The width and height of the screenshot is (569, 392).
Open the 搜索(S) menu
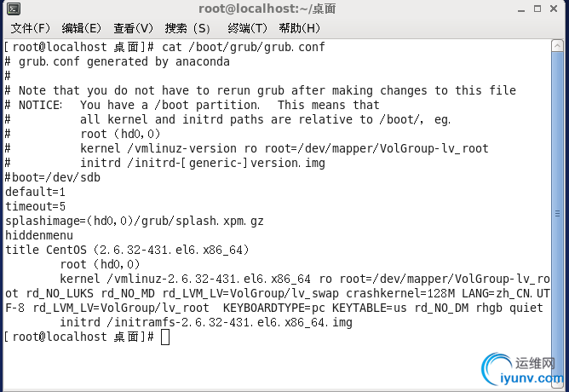(x=187, y=28)
